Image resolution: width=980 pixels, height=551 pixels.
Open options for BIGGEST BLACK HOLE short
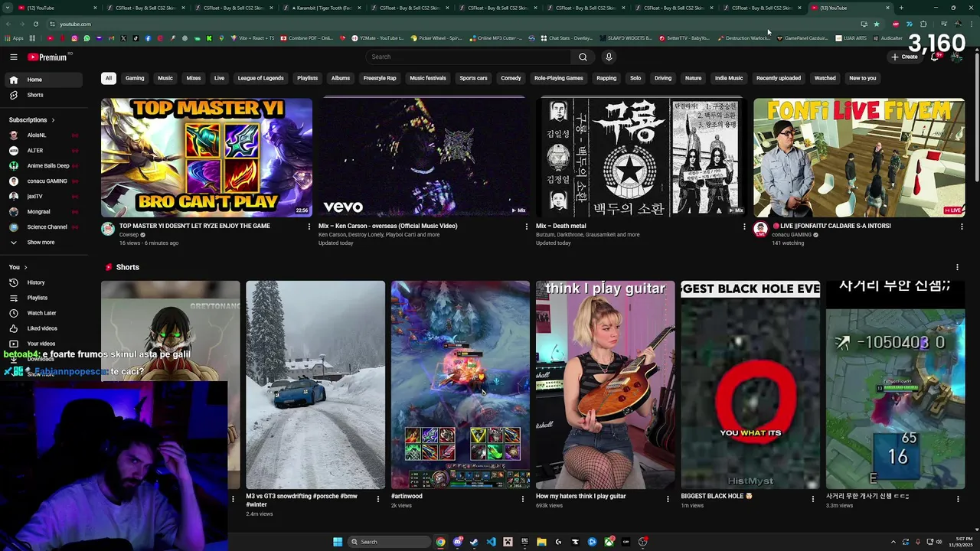pos(813,499)
